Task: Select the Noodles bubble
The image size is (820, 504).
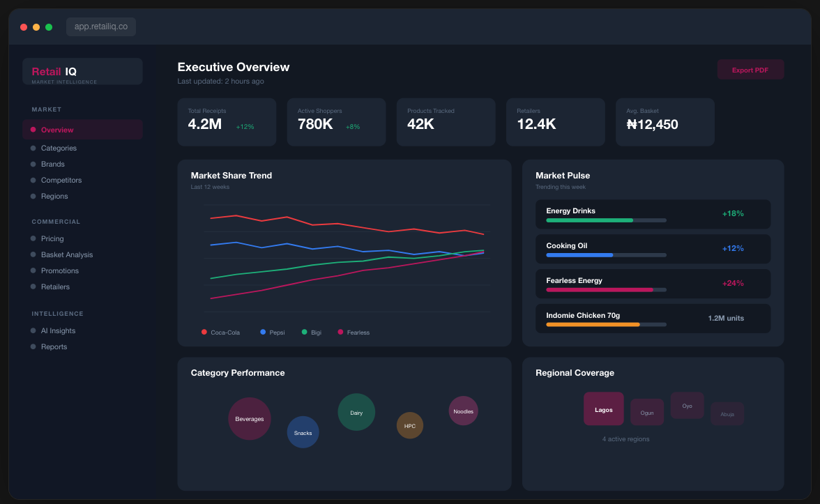Action: pos(463,411)
